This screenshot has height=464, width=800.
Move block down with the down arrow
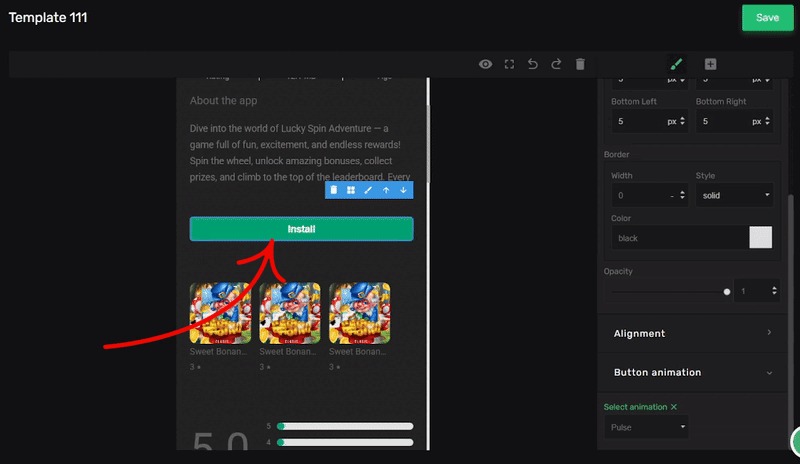click(403, 190)
